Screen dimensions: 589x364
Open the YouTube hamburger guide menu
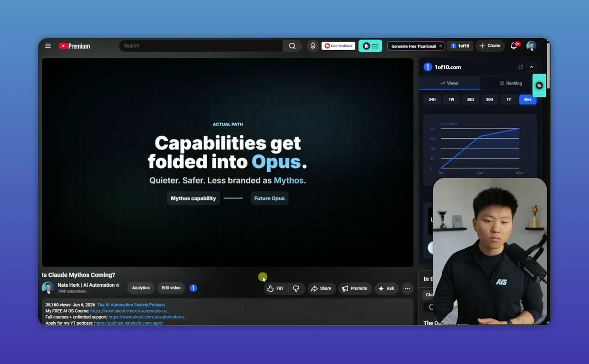tap(48, 46)
